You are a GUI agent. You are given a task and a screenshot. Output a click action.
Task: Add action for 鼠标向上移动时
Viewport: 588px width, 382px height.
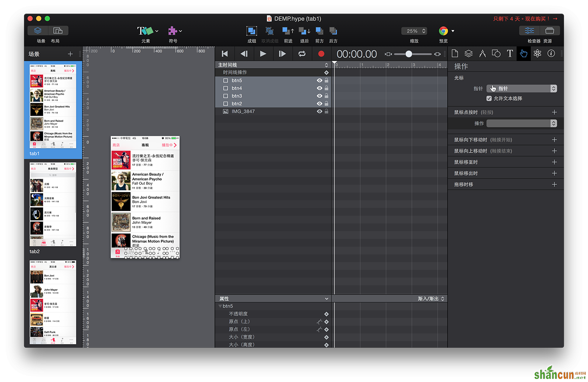pyautogui.click(x=554, y=151)
